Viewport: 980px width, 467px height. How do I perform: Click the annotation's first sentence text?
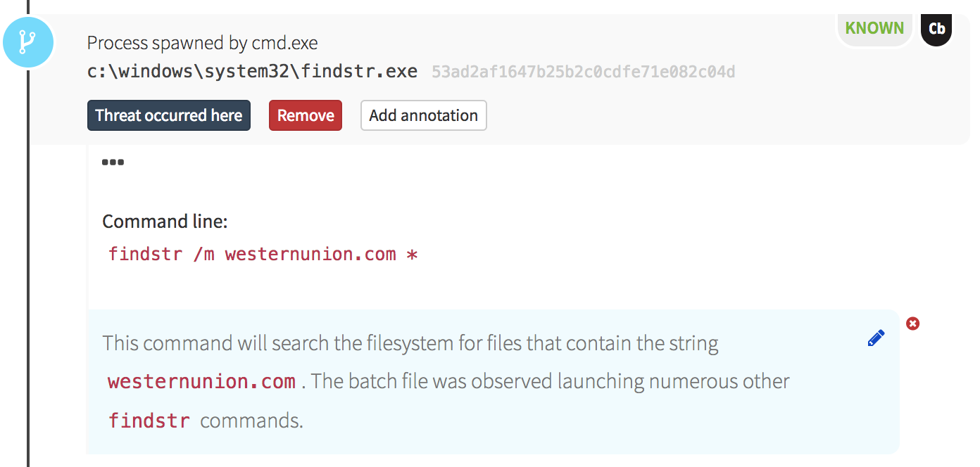[410, 343]
